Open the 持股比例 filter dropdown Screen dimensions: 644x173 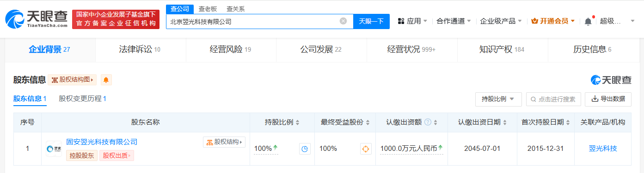coord(498,99)
